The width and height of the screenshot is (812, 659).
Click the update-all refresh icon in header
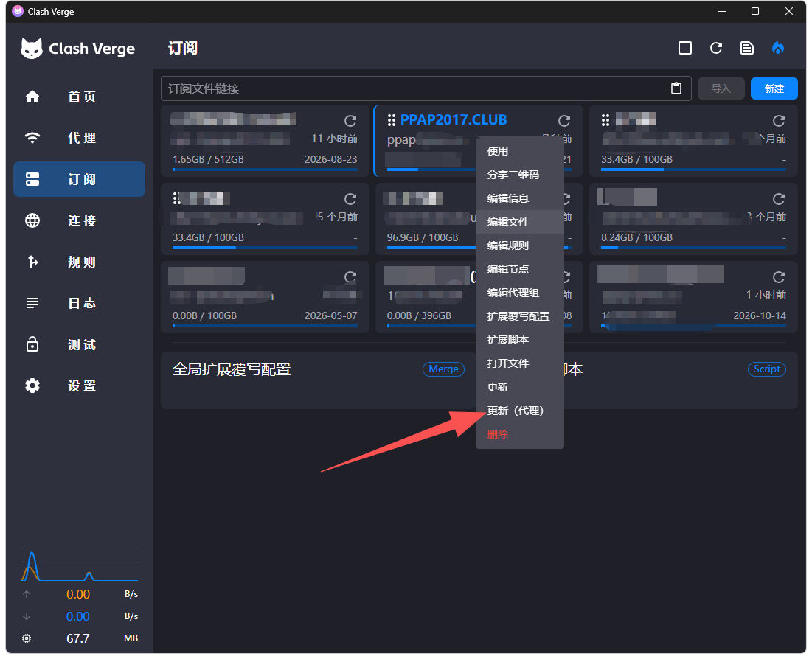pos(715,48)
